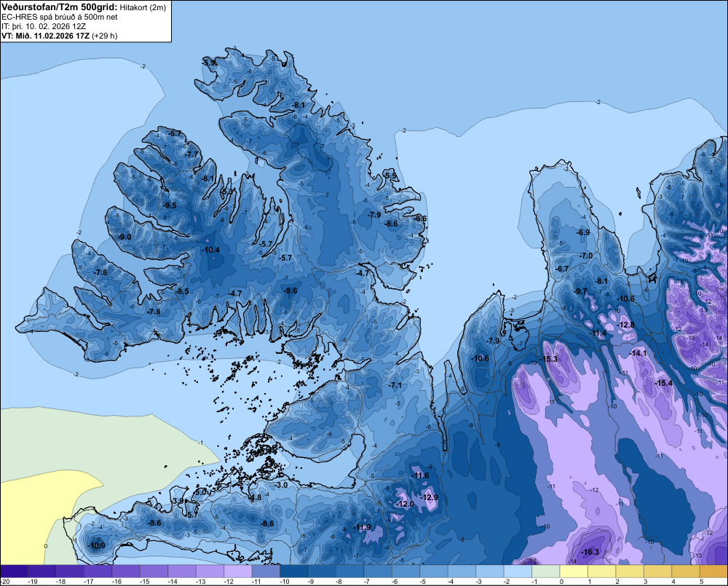Click the -9.0 temperature value
The image size is (728, 586).
click(x=124, y=237)
